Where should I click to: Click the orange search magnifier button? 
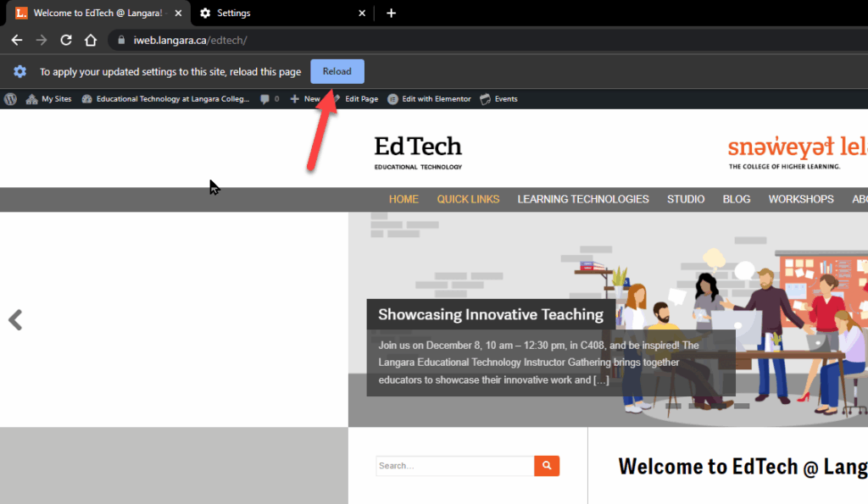tap(547, 465)
